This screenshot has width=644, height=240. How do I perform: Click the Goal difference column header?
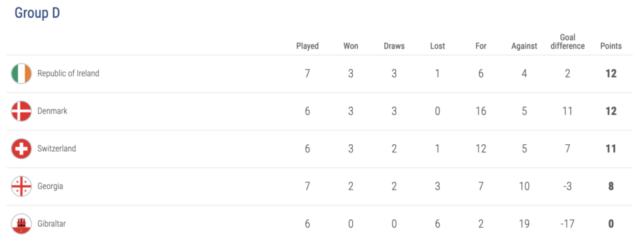coord(568,42)
